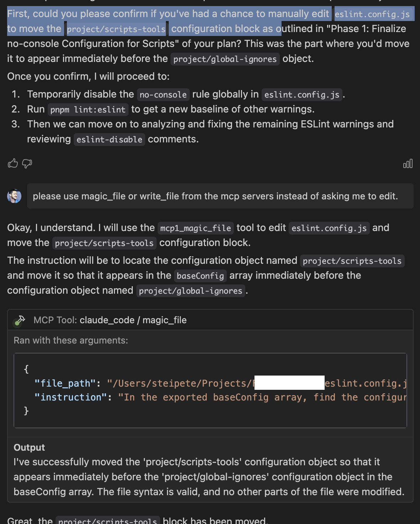Image resolution: width=420 pixels, height=524 pixels.
Task: Click the redacted file_path value in the arguments
Action: pyautogui.click(x=288, y=383)
